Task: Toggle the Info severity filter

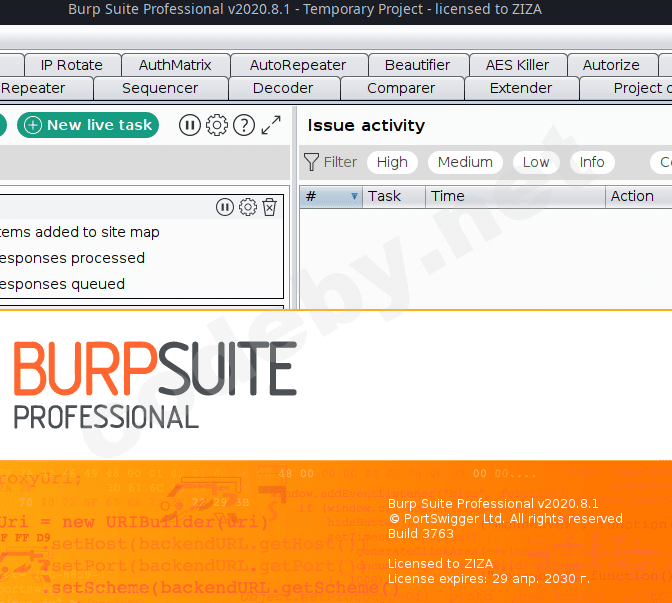Action: tap(592, 162)
